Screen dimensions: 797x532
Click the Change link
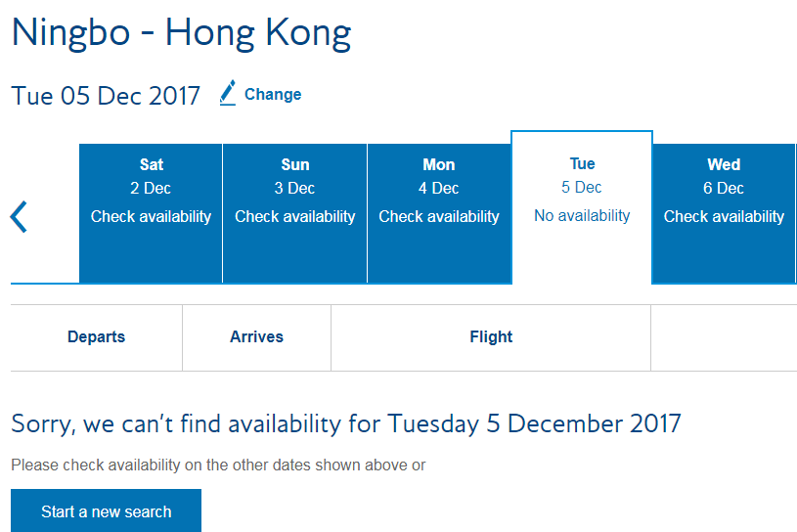273,95
